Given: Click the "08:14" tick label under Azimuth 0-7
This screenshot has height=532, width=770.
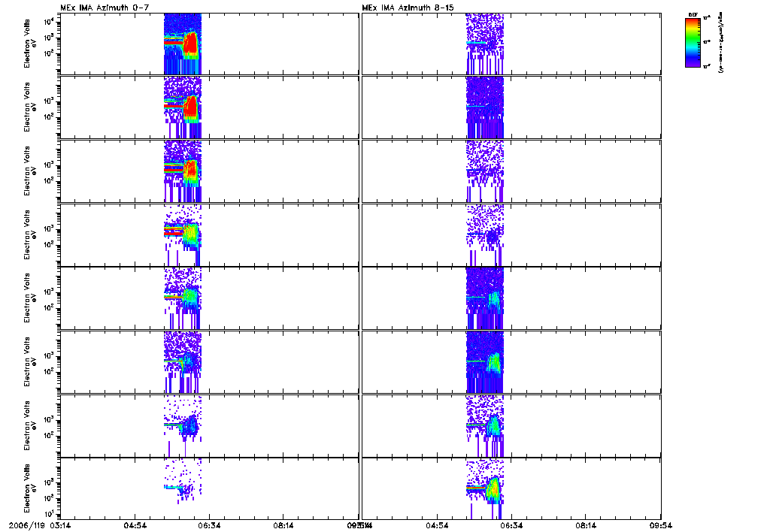Looking at the screenshot, I should [283, 526].
